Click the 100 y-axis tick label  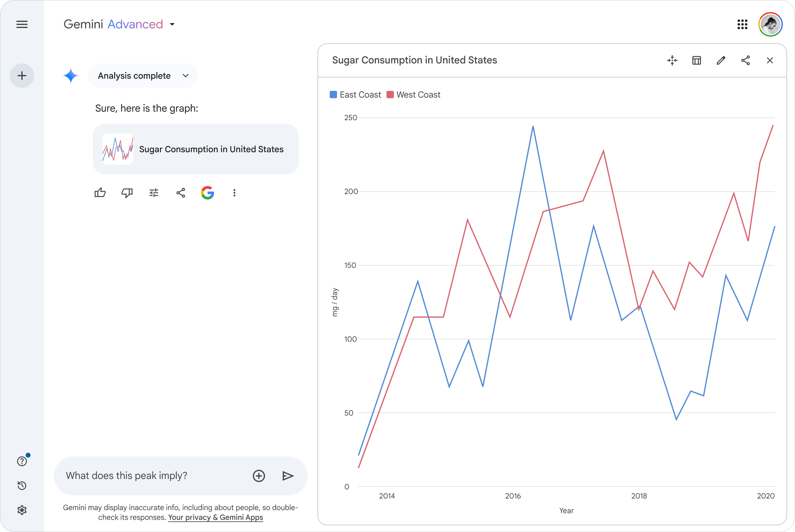[x=351, y=339]
